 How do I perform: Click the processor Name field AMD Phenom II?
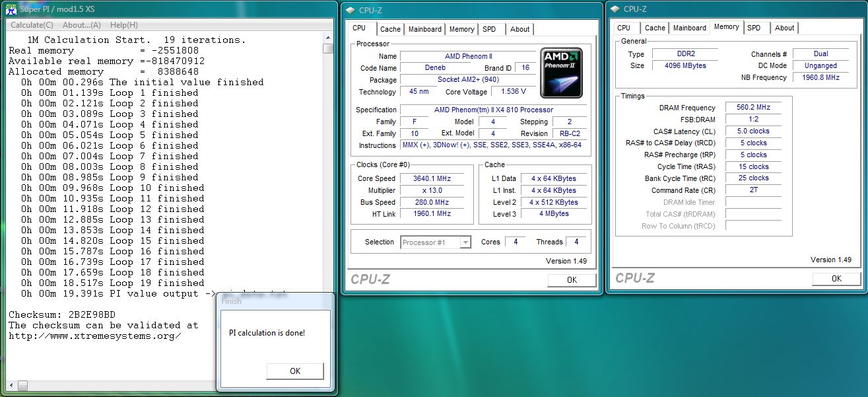467,56
